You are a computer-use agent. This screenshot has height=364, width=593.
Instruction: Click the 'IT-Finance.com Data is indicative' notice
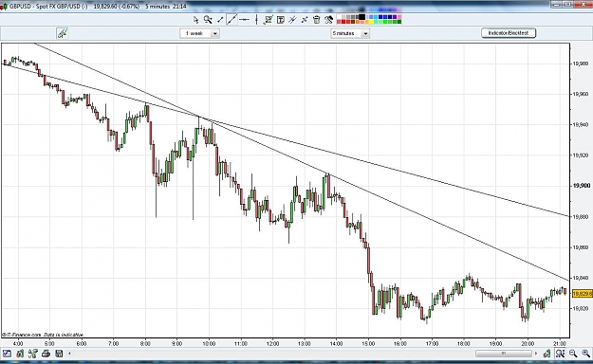pyautogui.click(x=42, y=335)
